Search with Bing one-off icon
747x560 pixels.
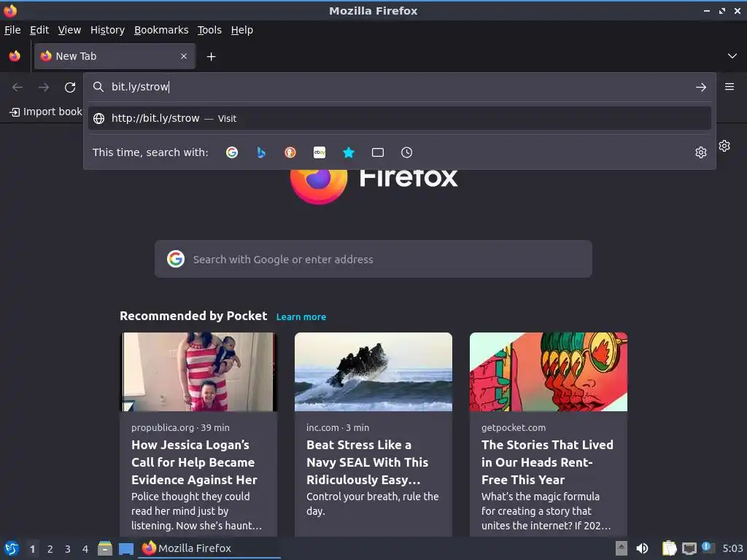[x=261, y=152]
